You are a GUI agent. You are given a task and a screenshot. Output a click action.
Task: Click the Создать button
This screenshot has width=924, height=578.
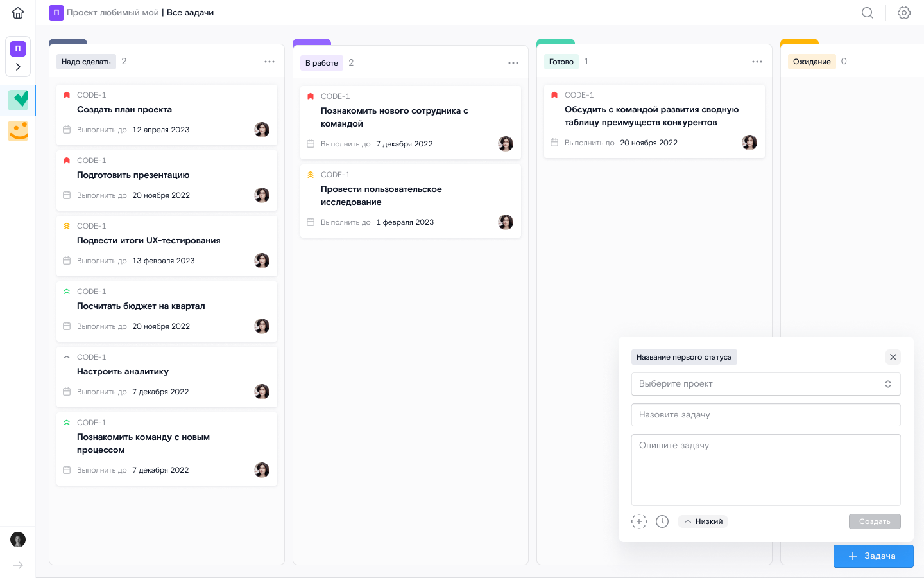[x=875, y=521]
